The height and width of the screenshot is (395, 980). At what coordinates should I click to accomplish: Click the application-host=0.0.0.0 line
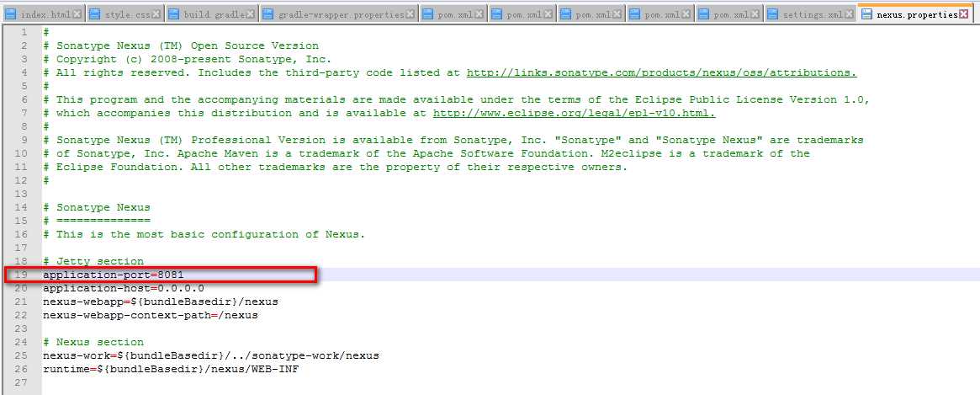123,289
